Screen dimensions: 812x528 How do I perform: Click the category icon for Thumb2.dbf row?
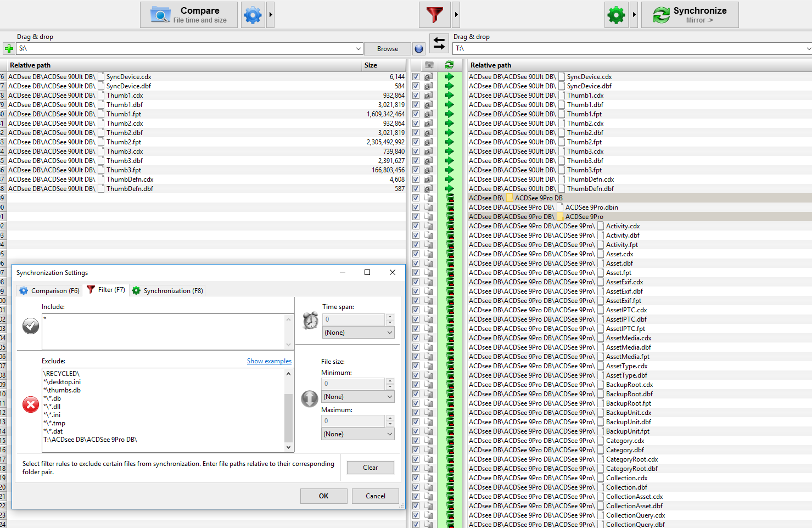[x=429, y=133]
